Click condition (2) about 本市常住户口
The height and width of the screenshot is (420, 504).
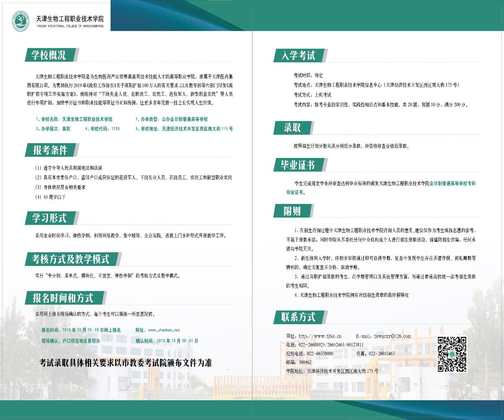pyautogui.click(x=134, y=177)
